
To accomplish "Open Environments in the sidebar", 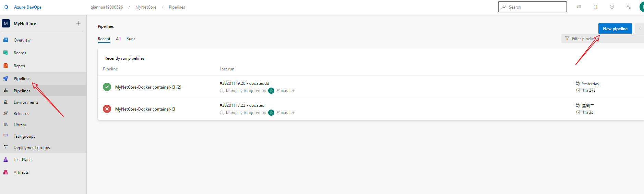I will coord(26,102).
